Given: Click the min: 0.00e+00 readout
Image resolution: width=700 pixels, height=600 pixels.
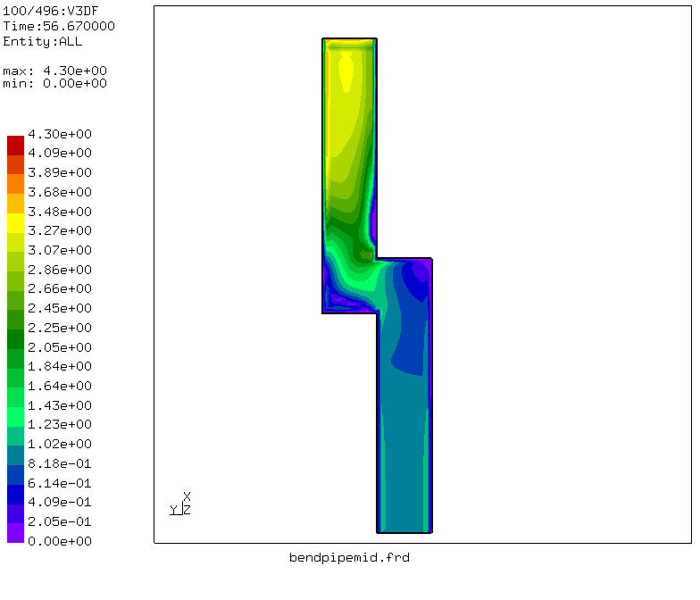Looking at the screenshot, I should (55, 83).
